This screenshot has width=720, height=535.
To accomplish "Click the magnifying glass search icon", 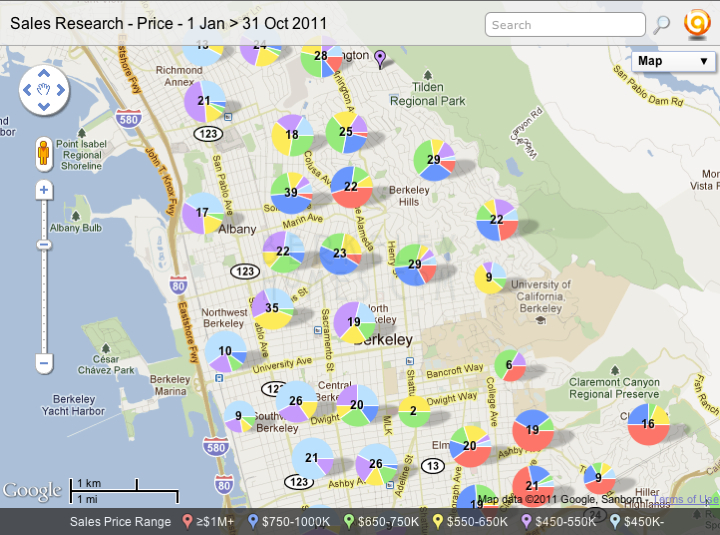I will [662, 25].
